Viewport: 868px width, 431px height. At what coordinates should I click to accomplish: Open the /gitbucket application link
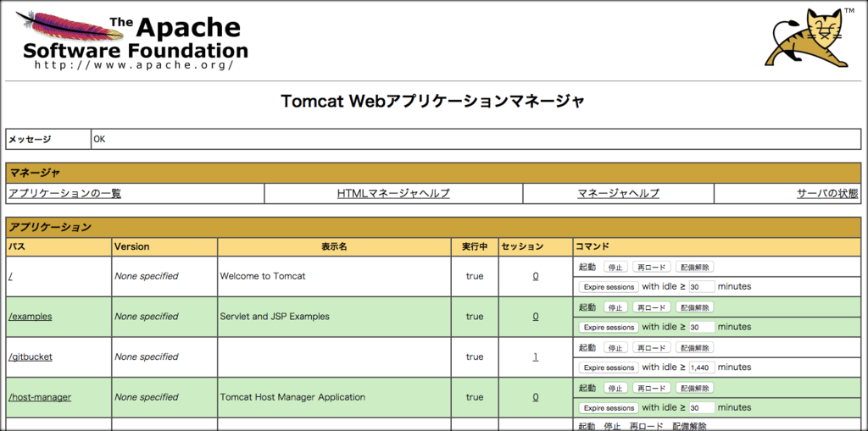[x=31, y=356]
